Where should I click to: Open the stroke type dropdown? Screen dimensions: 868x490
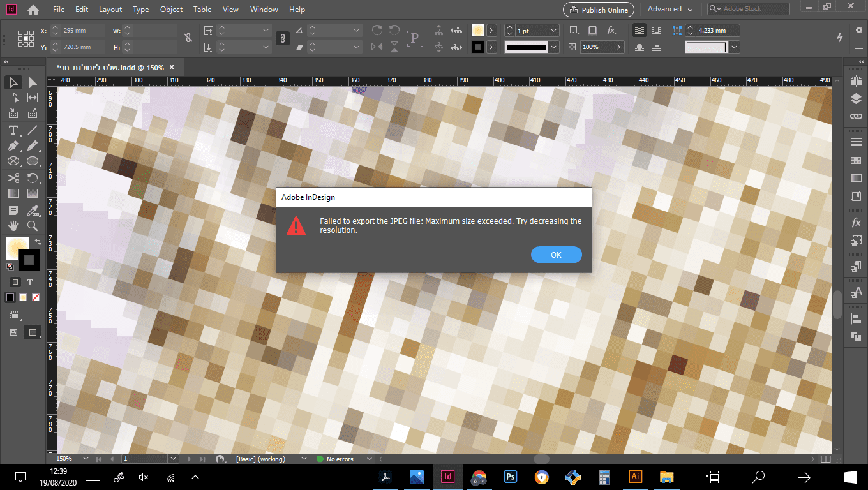click(x=553, y=47)
